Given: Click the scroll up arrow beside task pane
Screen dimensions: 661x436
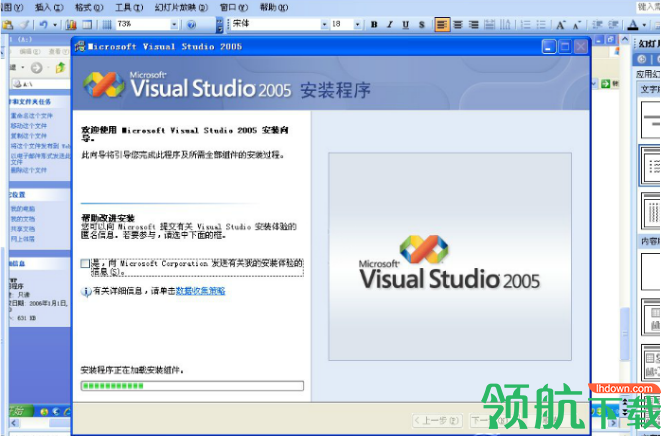Looking at the screenshot, I should click(x=625, y=40).
